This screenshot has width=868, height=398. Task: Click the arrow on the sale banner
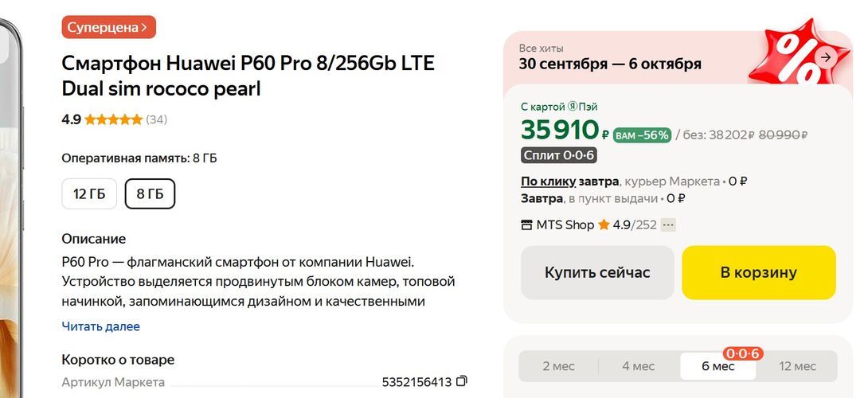(826, 57)
